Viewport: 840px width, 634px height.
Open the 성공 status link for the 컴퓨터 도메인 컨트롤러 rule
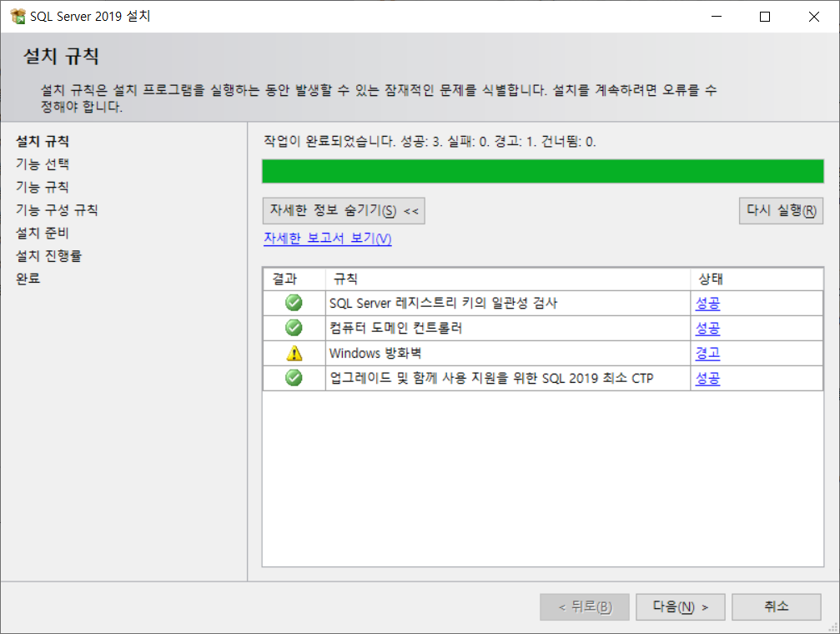pyautogui.click(x=707, y=328)
